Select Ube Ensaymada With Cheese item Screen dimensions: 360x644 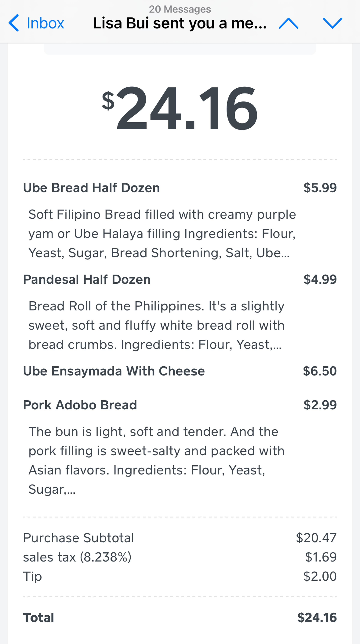click(114, 371)
